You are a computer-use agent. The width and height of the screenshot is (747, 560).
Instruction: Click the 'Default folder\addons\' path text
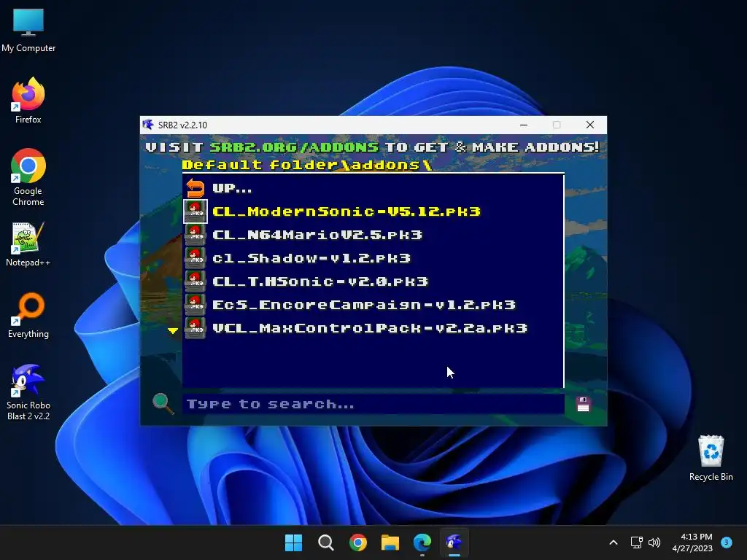coord(307,165)
